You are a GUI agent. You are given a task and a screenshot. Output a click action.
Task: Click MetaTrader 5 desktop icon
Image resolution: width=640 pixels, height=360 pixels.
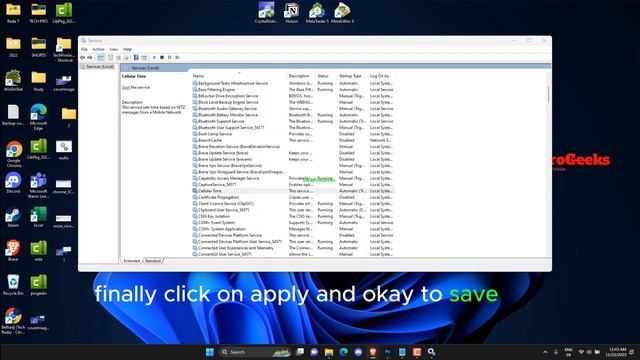pyautogui.click(x=317, y=13)
